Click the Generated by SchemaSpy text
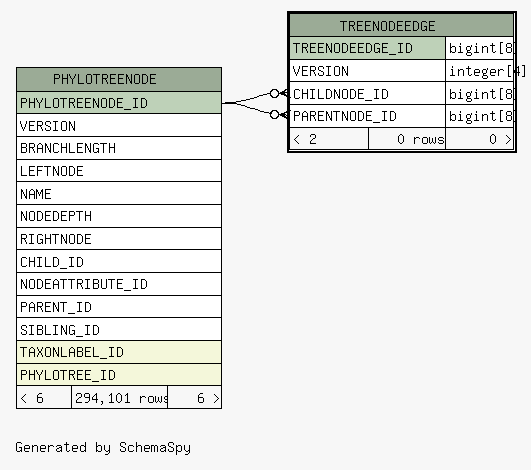 [x=103, y=447]
